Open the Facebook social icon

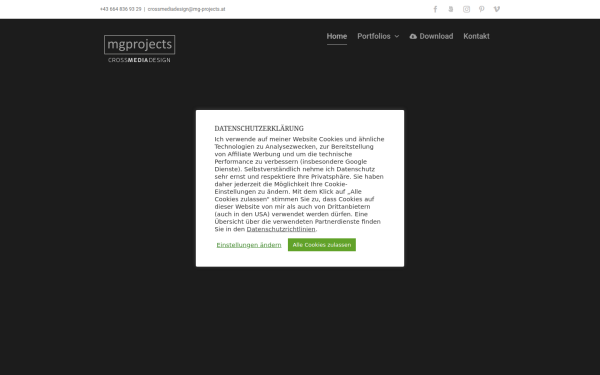(435, 9)
